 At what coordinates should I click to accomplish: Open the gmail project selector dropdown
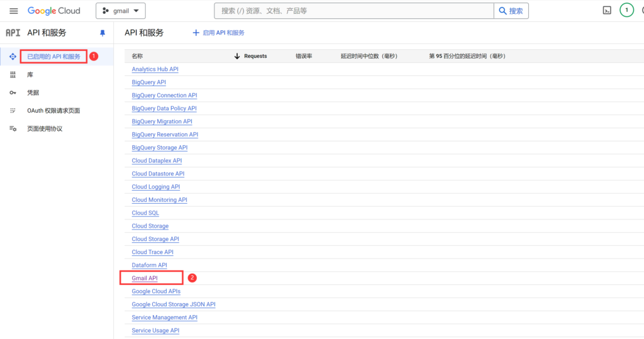120,11
